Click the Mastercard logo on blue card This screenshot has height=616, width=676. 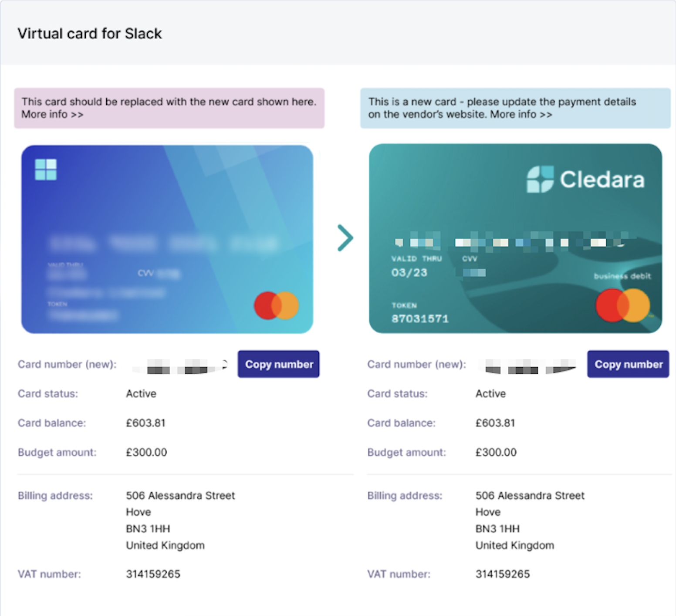tap(277, 305)
